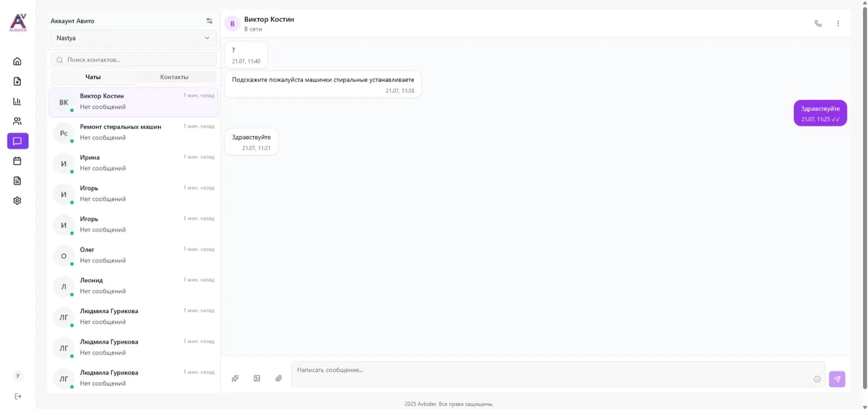The height and width of the screenshot is (409, 868).
Task: Open the Виктор Костин chat
Action: (x=133, y=102)
